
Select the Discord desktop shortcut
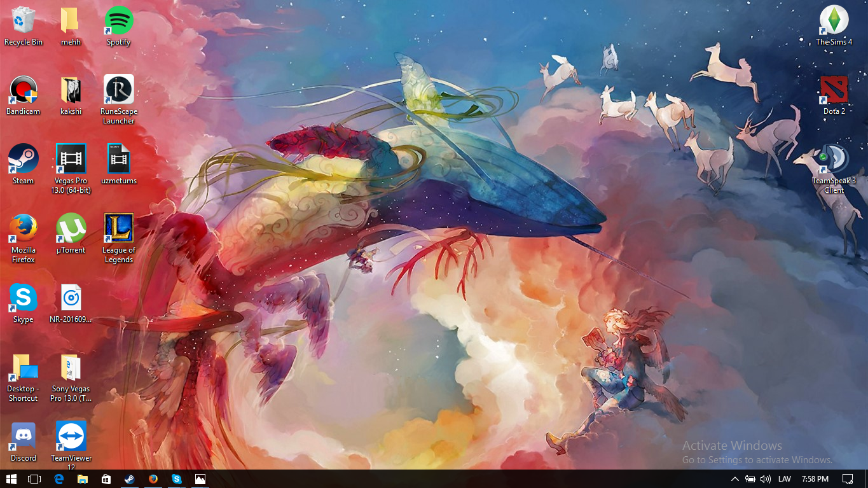click(x=24, y=442)
